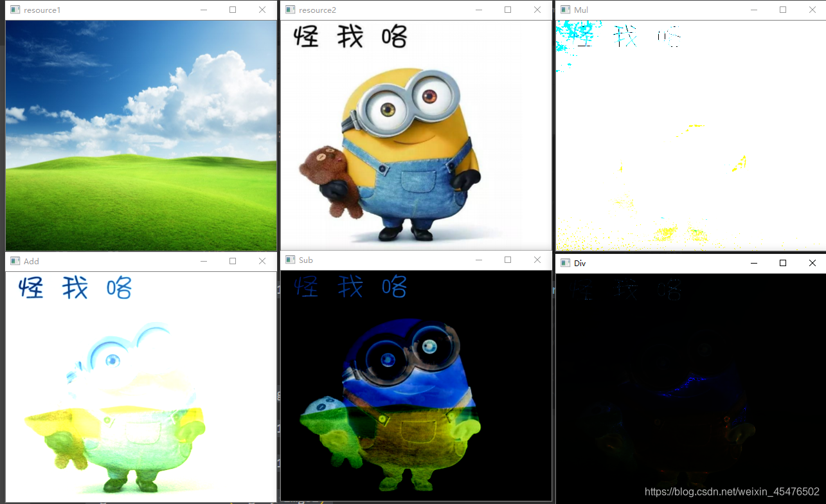Click the sky landscape image in resource1

[x=141, y=136]
